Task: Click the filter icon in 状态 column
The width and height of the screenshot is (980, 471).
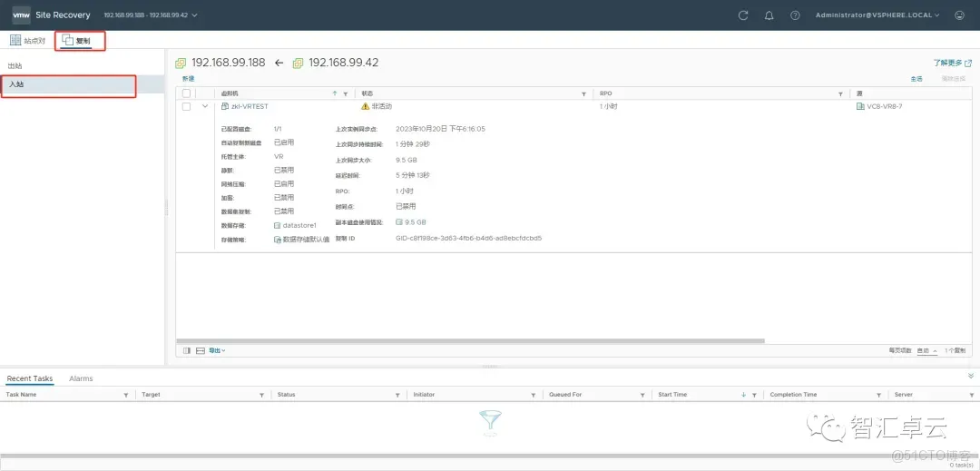Action: (x=584, y=93)
